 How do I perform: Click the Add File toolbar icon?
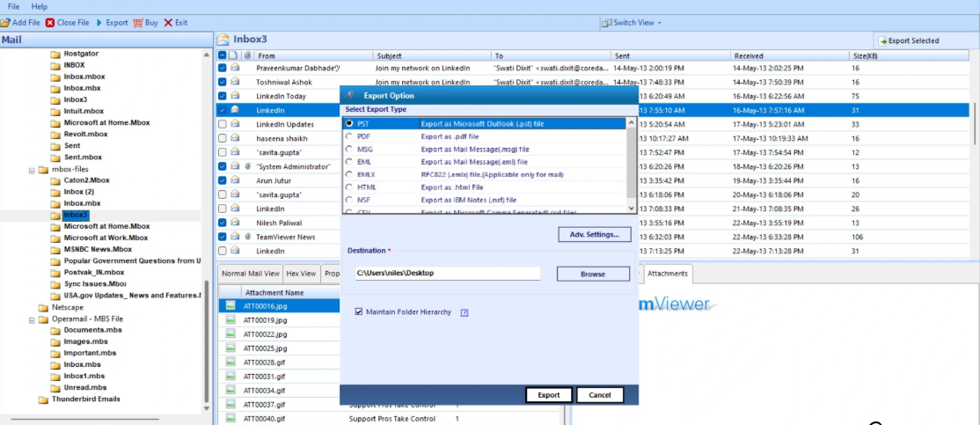[x=5, y=23]
